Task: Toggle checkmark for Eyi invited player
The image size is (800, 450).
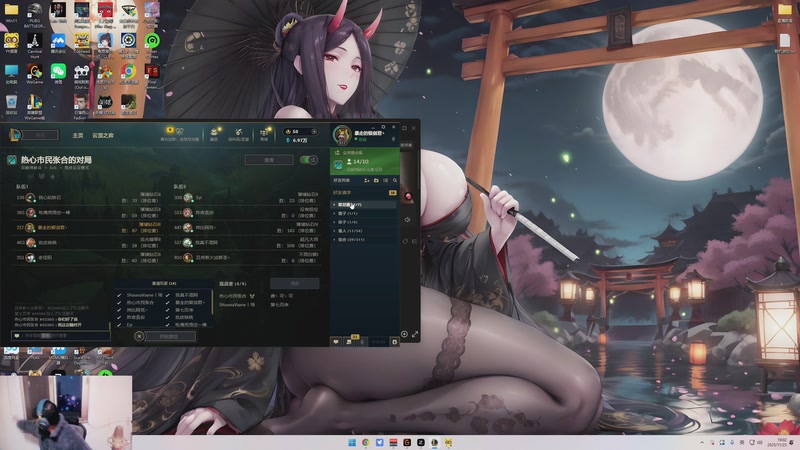Action: pos(119,324)
